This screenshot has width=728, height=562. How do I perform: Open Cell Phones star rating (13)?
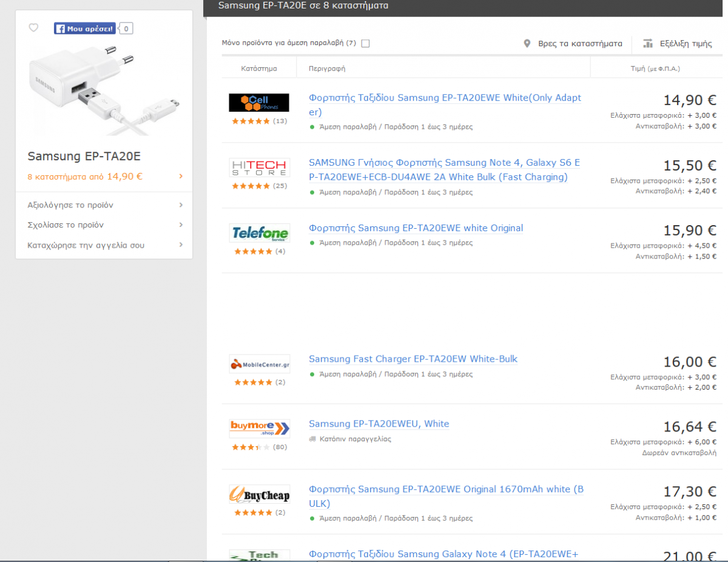click(260, 121)
